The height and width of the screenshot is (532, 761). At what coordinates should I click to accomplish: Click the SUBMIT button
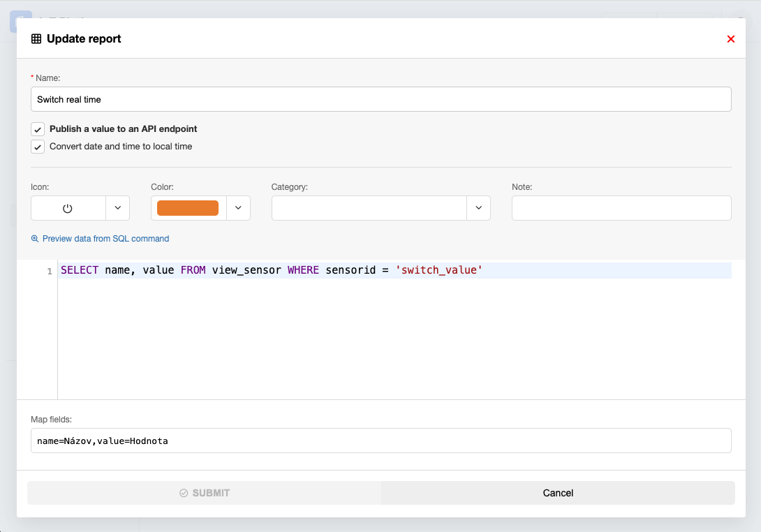click(x=204, y=493)
